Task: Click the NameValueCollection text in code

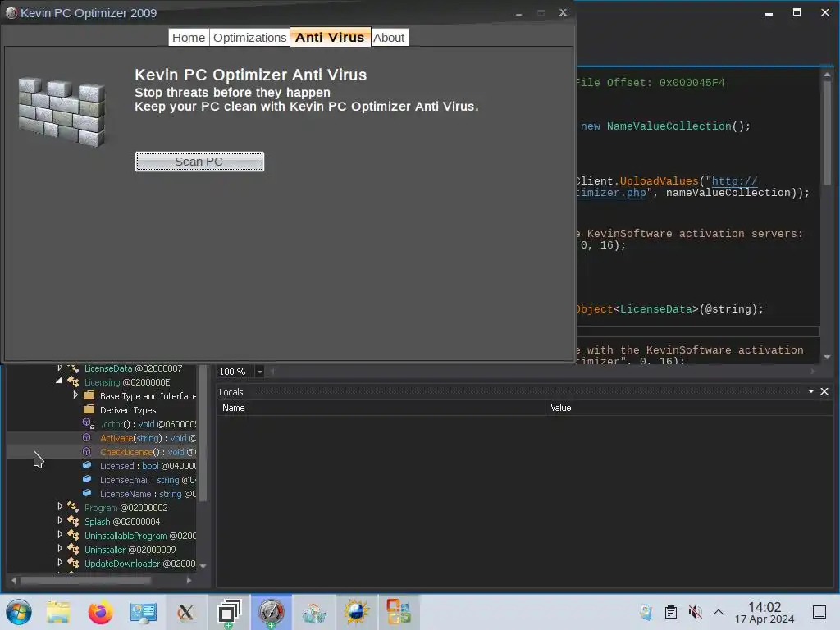Action: tap(669, 126)
